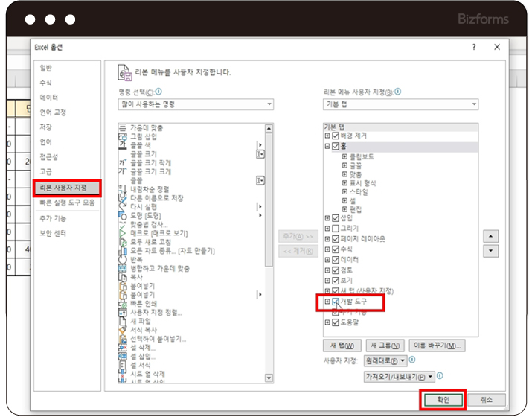Image resolution: width=532 pixels, height=417 pixels.
Task: Select 리본 사용자 지정 in the sidebar
Action: pos(67,188)
